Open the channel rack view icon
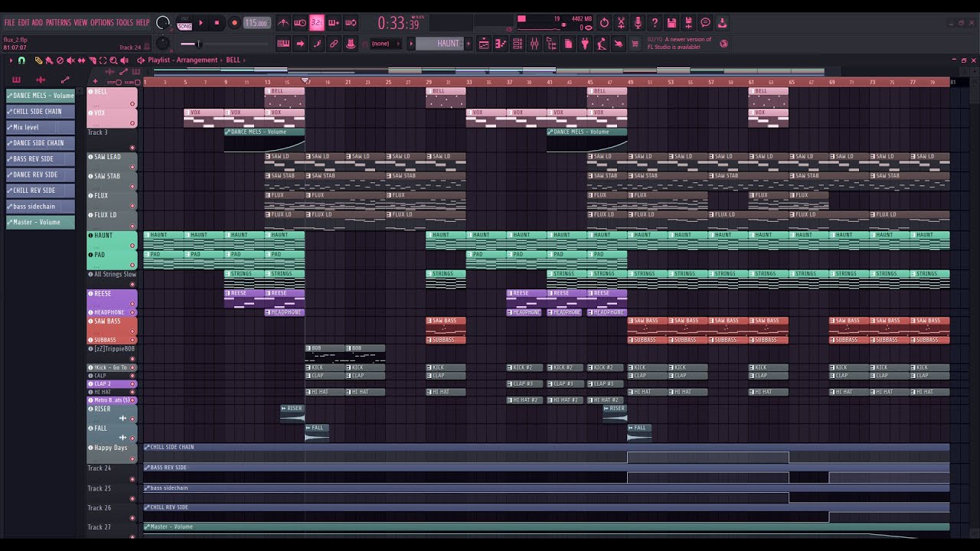The image size is (980, 551). coord(518,44)
